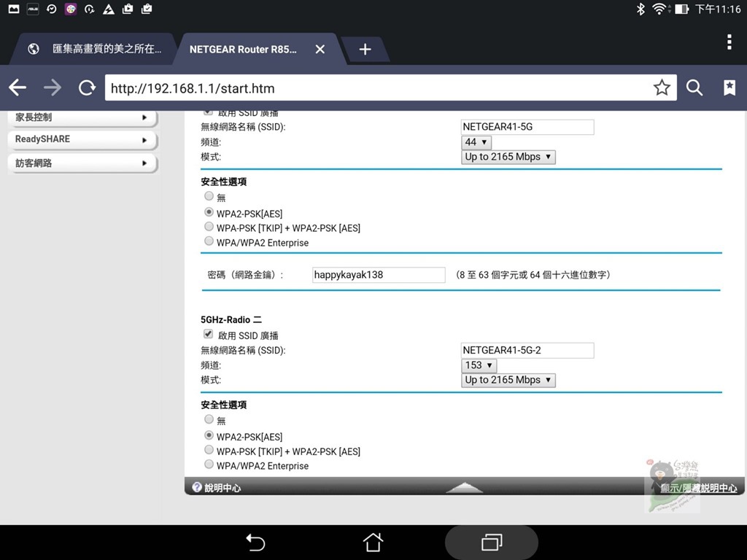
Task: Bookmark page with the star icon
Action: (x=662, y=87)
